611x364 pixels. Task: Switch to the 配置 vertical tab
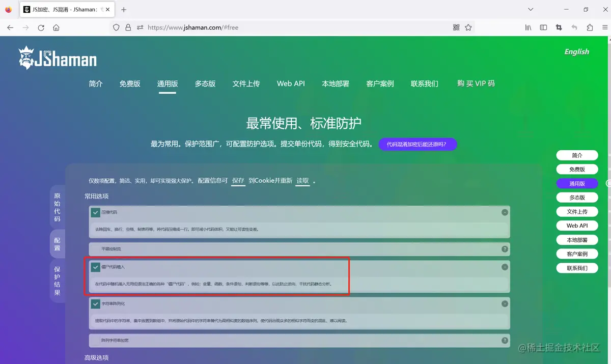click(x=57, y=244)
